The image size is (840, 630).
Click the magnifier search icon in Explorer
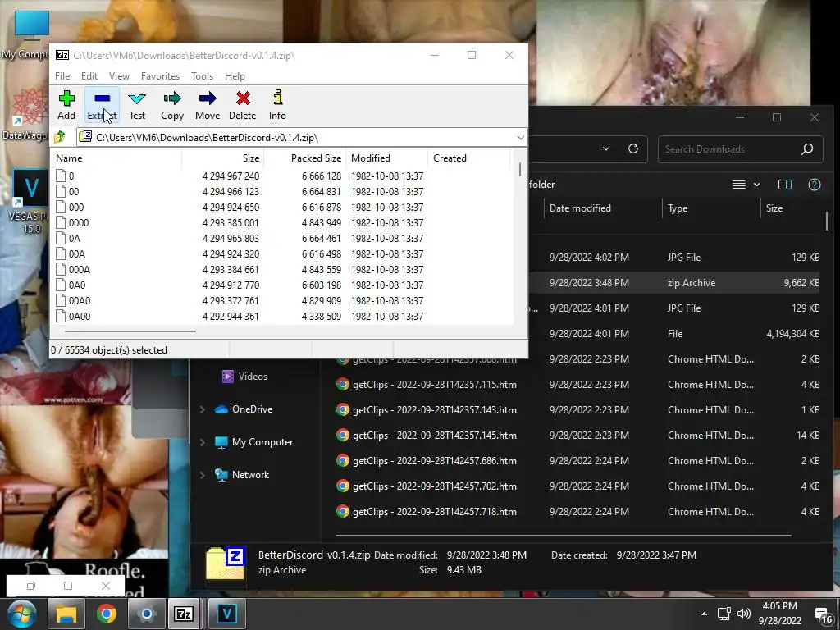(x=807, y=149)
